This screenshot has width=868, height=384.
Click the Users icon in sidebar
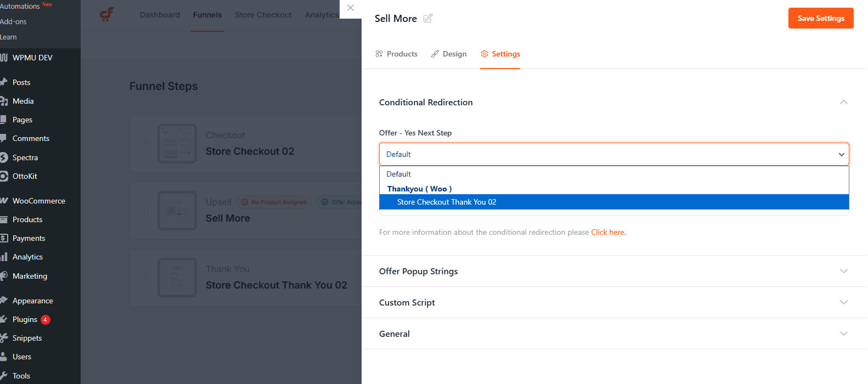click(3, 357)
